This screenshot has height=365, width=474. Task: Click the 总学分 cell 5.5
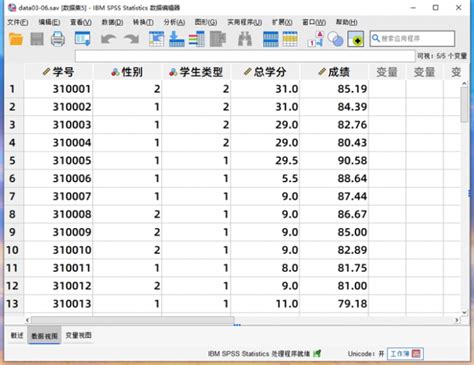[x=265, y=178]
